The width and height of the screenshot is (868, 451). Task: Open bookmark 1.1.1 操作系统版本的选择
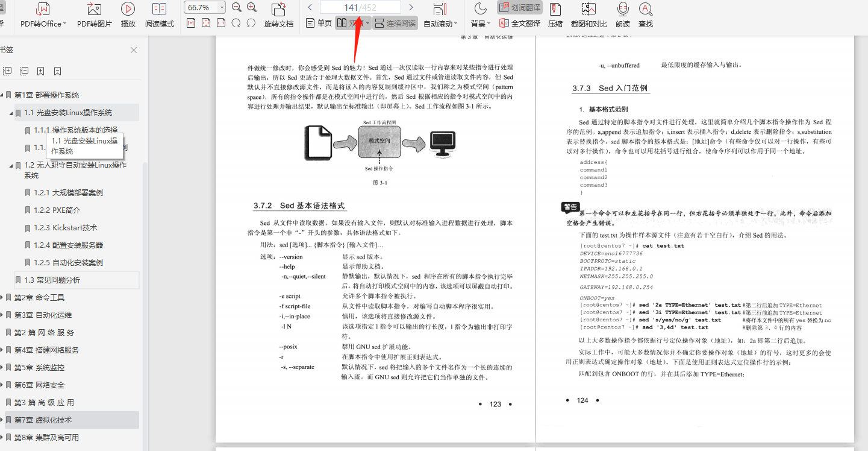click(76, 130)
